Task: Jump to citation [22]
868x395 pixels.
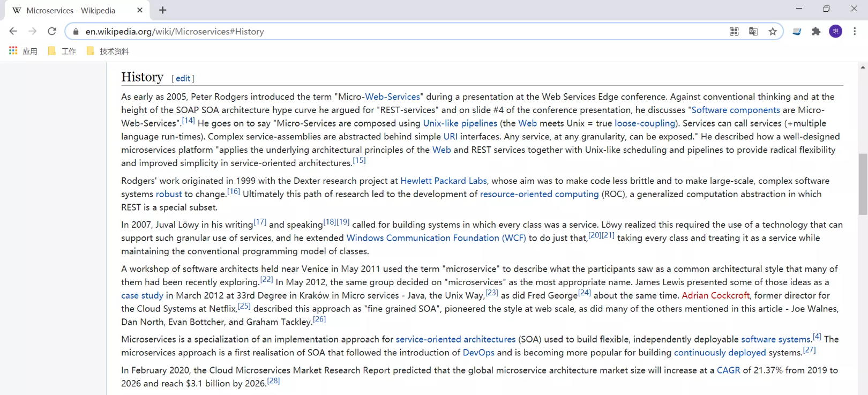Action: [266, 279]
